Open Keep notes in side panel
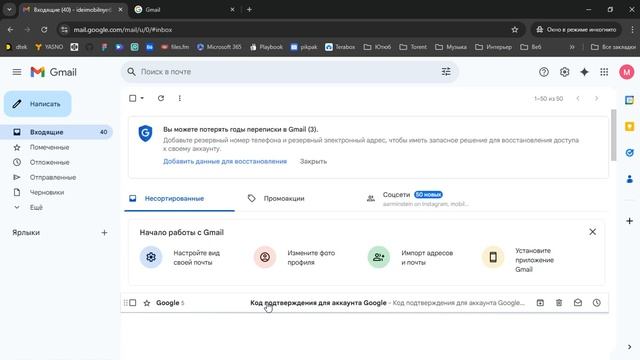Image resolution: width=640 pixels, height=360 pixels. 629,127
